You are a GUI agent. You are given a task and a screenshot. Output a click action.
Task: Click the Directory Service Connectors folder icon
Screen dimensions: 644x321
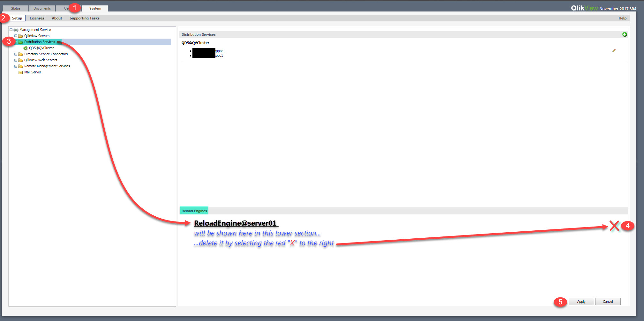pos(21,54)
